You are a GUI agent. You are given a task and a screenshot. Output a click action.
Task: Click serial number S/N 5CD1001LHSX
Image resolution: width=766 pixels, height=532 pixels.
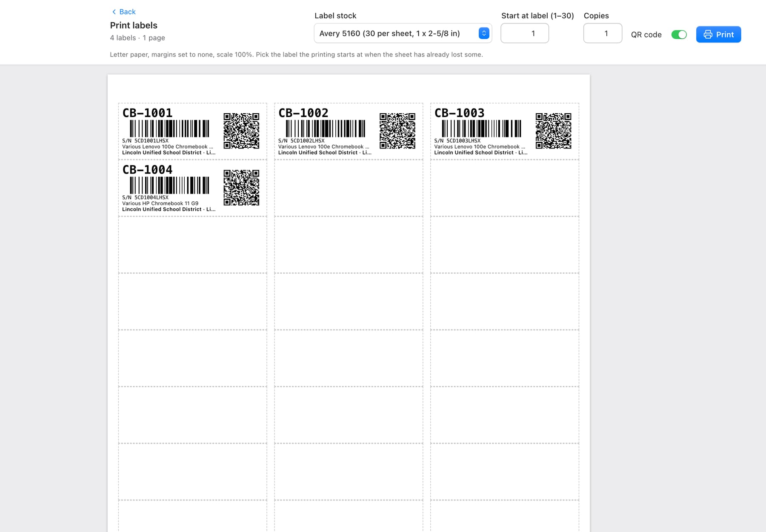click(145, 140)
